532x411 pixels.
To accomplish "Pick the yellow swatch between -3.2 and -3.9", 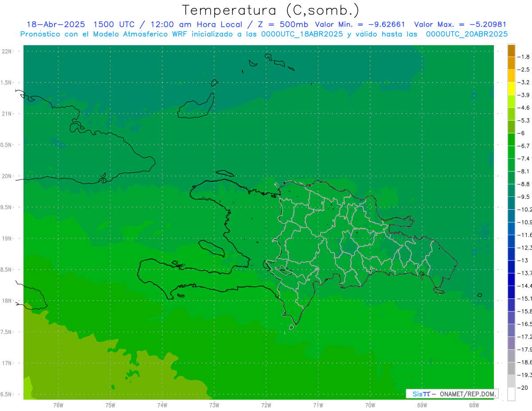I will 511,89.
